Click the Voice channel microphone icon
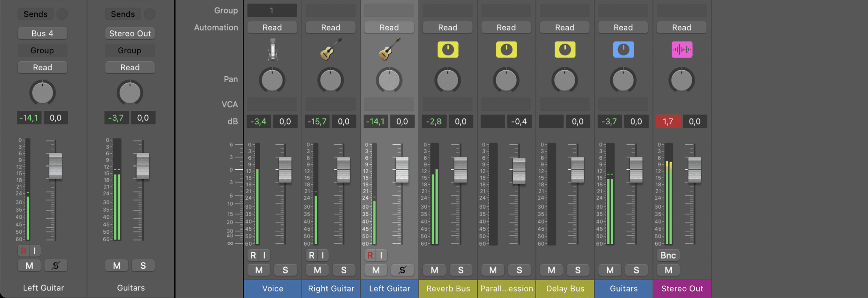Screen dimensions: 868x298 point(273,50)
